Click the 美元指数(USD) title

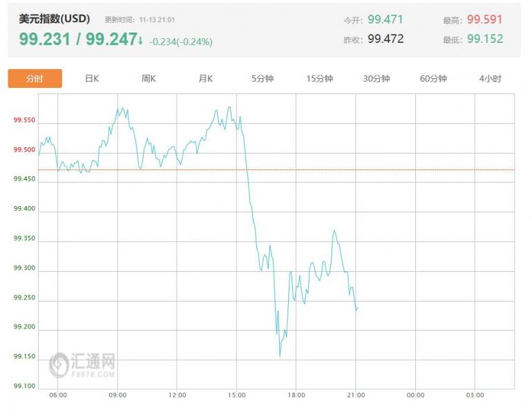tap(55, 19)
